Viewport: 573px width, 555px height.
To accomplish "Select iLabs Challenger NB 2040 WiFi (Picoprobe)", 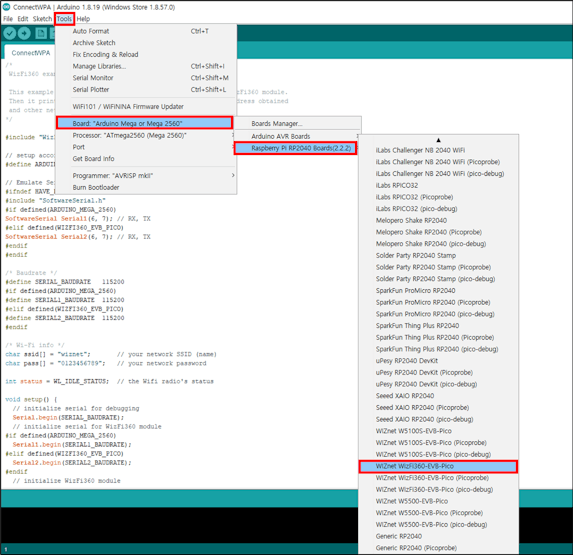I will coord(439,162).
